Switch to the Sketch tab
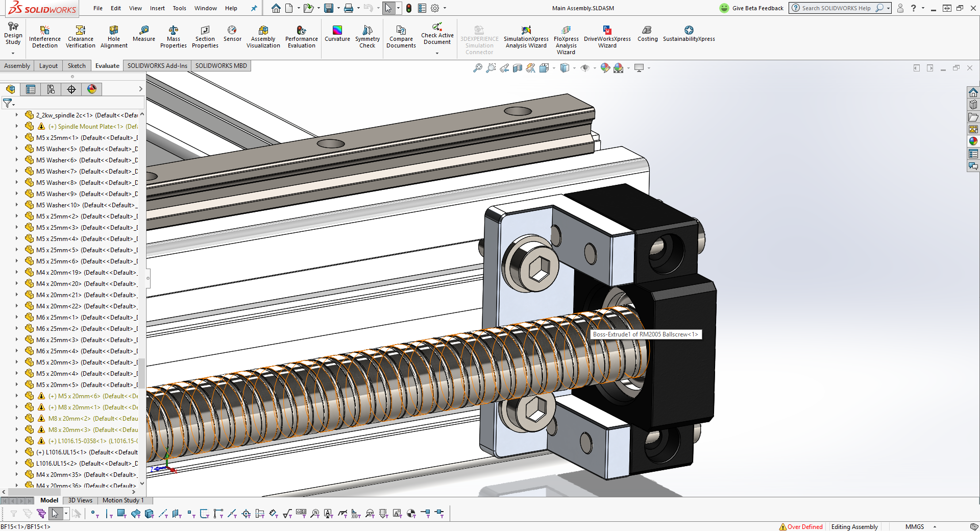This screenshot has width=980, height=531. click(x=77, y=66)
